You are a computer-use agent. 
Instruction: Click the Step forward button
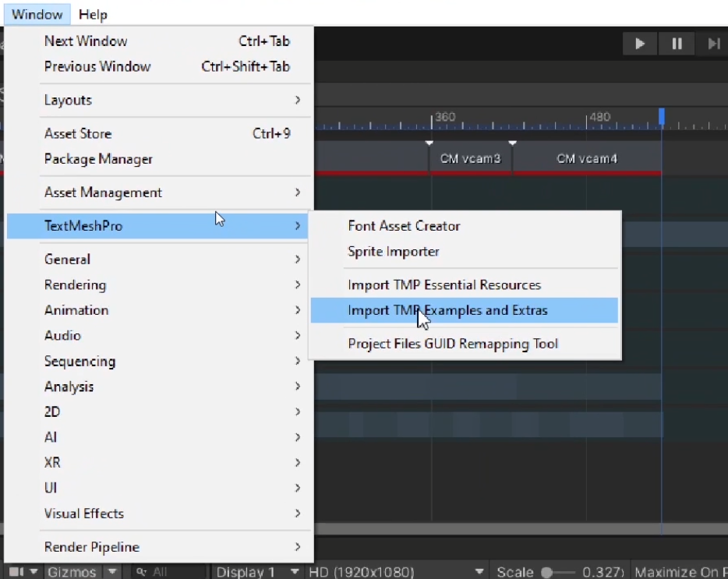713,44
